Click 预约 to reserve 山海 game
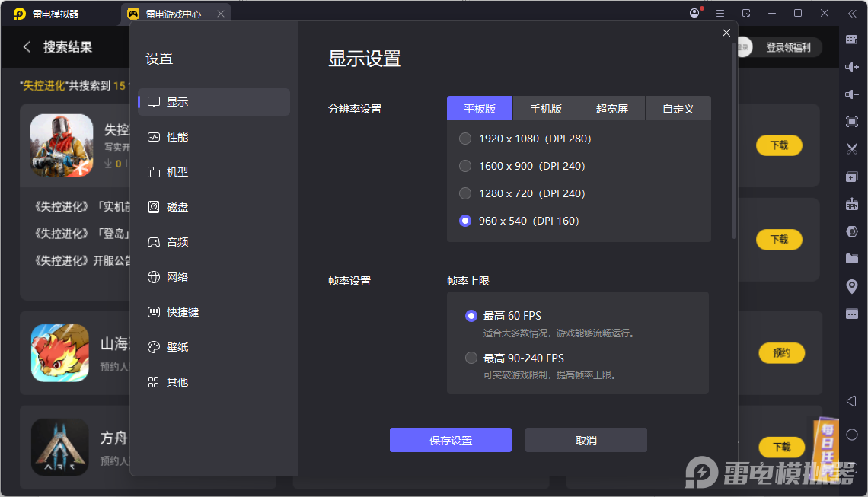This screenshot has height=497, width=868. tap(781, 353)
